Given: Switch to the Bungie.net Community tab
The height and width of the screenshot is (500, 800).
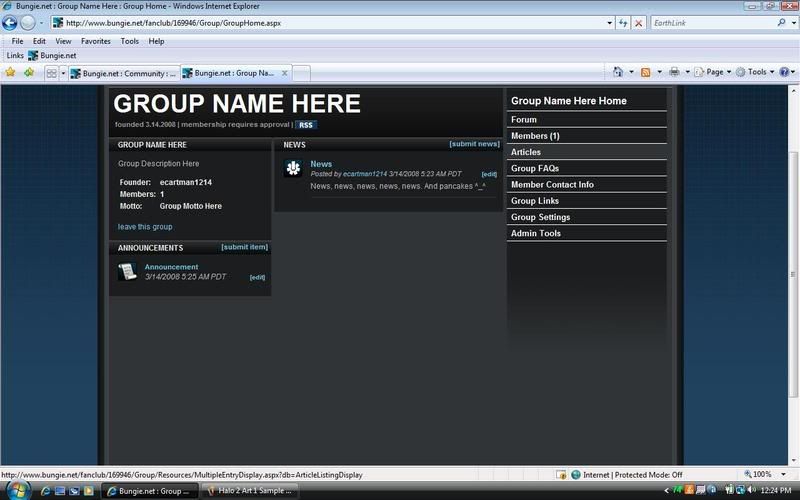Looking at the screenshot, I should click(124, 73).
